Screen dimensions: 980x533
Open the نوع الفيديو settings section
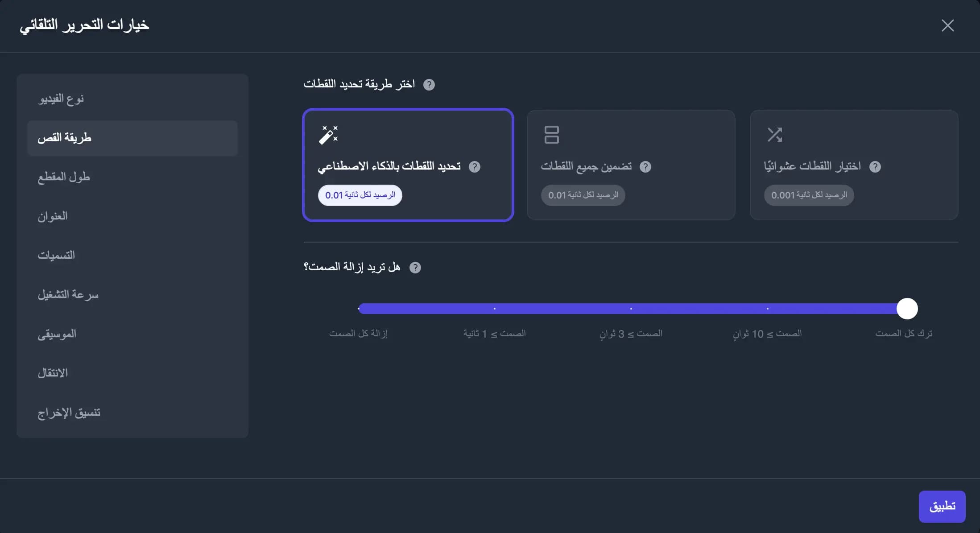pyautogui.click(x=132, y=99)
